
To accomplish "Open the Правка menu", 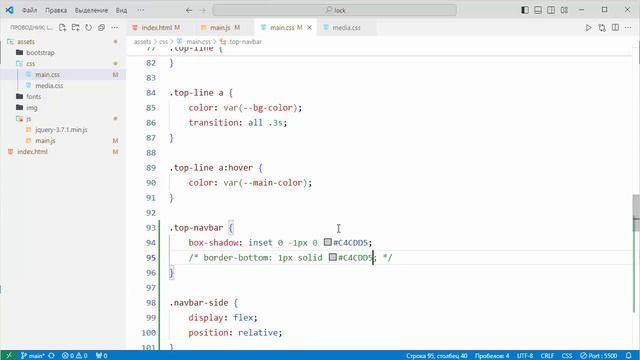I will pos(56,10).
